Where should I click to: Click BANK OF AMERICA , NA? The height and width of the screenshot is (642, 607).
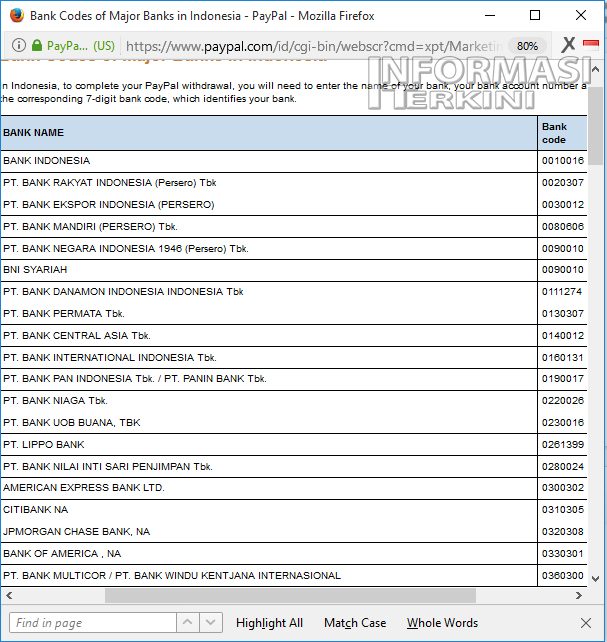[x=62, y=554]
